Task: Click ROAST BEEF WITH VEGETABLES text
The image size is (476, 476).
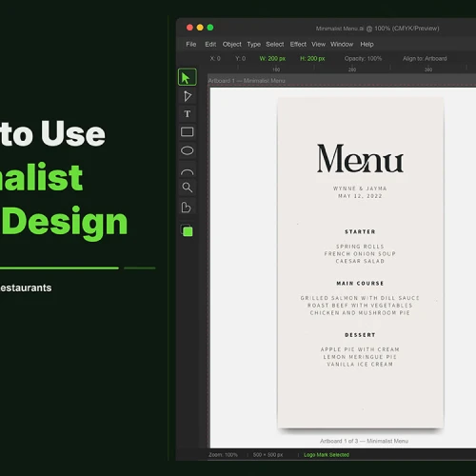Action: (x=360, y=306)
